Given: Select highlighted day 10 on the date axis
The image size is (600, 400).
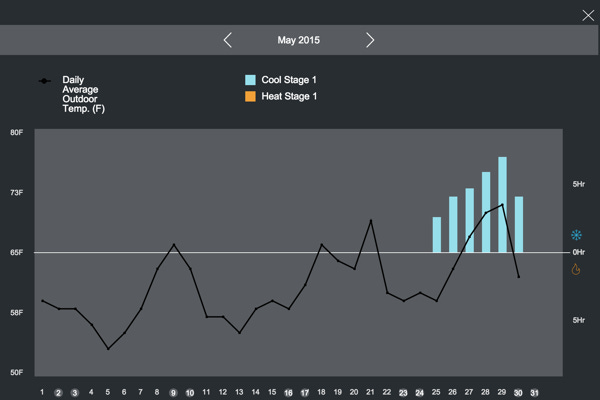Looking at the screenshot, I should click(190, 393).
